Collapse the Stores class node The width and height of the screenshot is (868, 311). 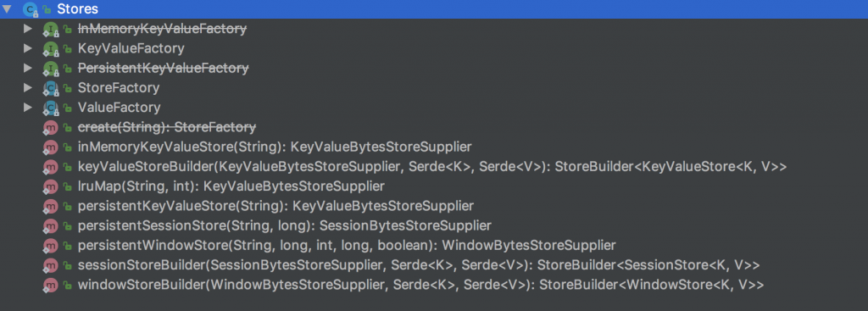7,8
